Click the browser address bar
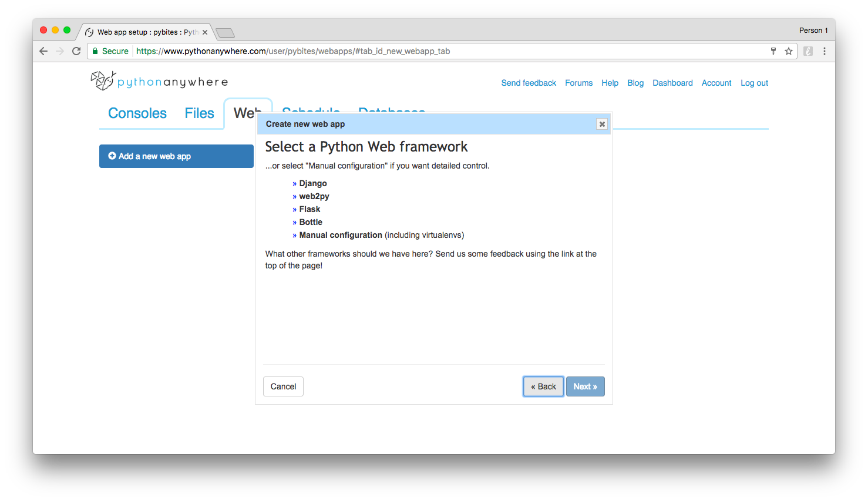Viewport: 868px width, 501px height. pos(411,51)
